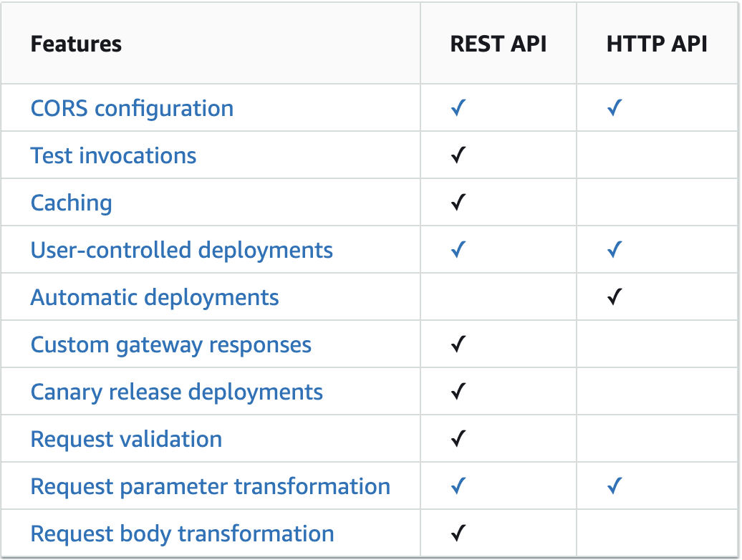
Task: Click the REST API checkmark for User-controlled deployments
Action: tap(458, 251)
